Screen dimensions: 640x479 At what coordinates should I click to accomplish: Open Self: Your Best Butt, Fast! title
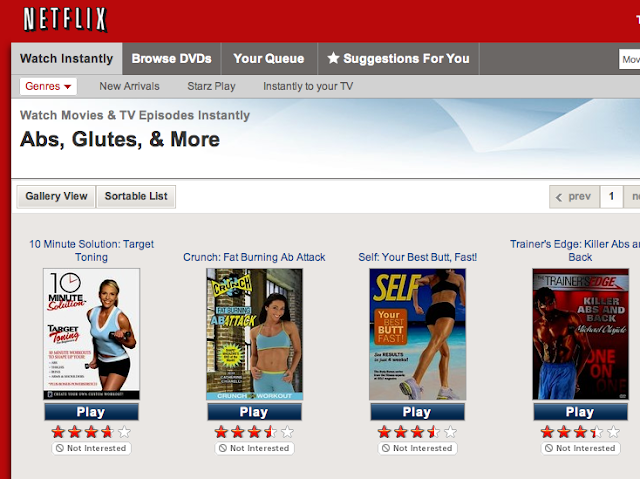click(x=418, y=257)
